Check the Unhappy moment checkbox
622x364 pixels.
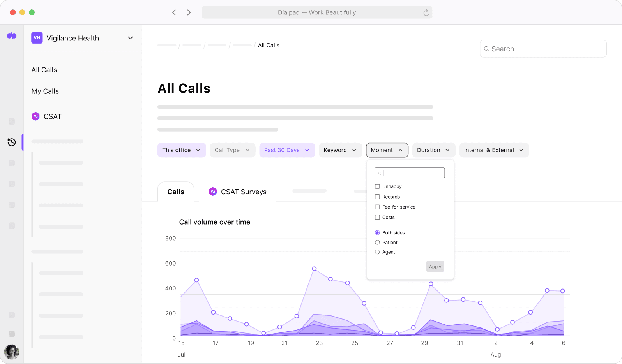[377, 186]
